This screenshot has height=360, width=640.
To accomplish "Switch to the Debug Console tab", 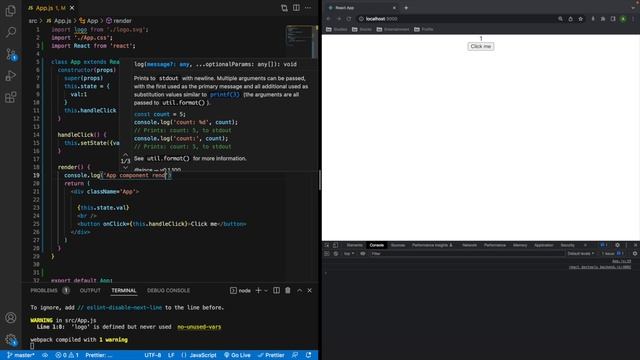I will click(x=168, y=291).
